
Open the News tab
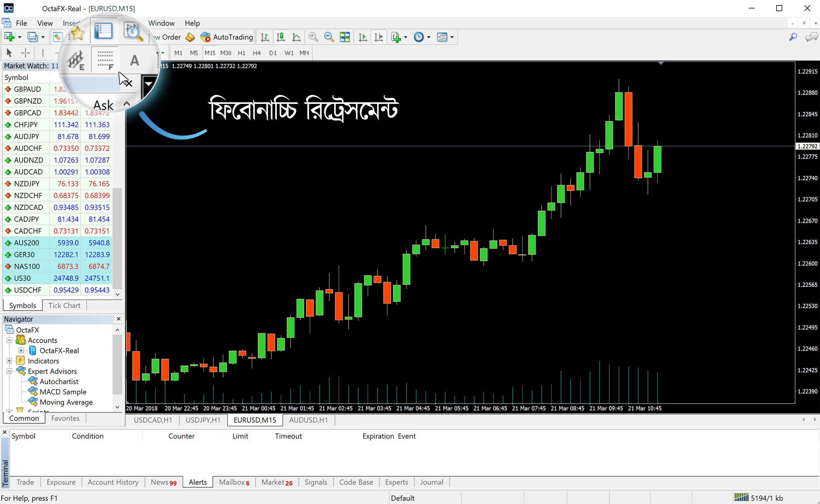[164, 482]
